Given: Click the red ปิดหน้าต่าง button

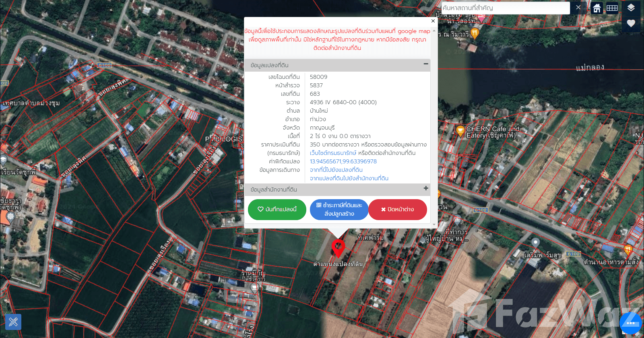Looking at the screenshot, I should (397, 210).
